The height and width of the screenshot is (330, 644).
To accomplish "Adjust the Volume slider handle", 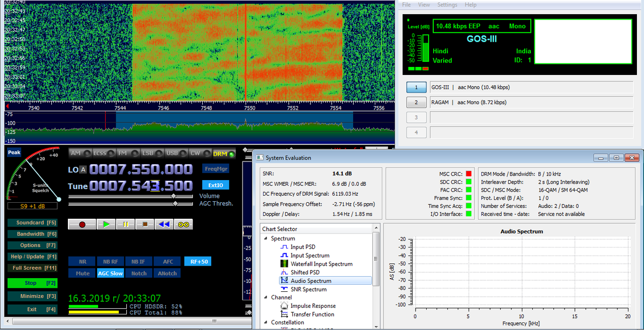I will [x=174, y=196].
